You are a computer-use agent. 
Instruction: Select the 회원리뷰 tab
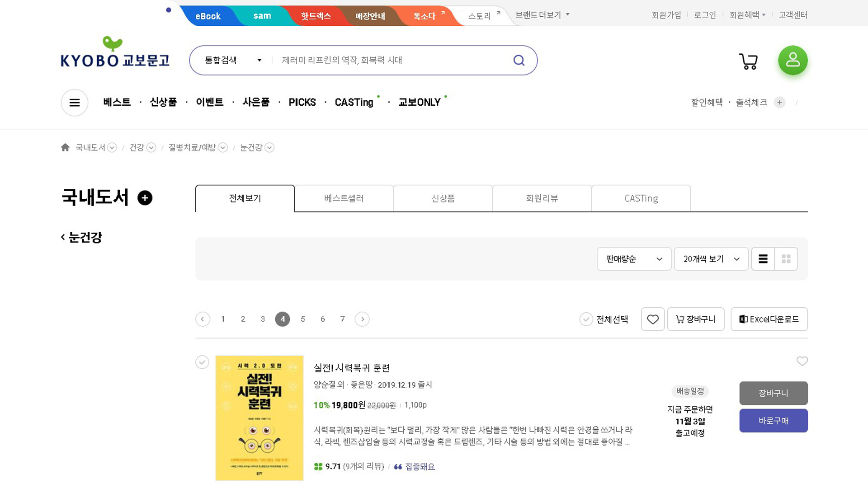click(x=542, y=198)
